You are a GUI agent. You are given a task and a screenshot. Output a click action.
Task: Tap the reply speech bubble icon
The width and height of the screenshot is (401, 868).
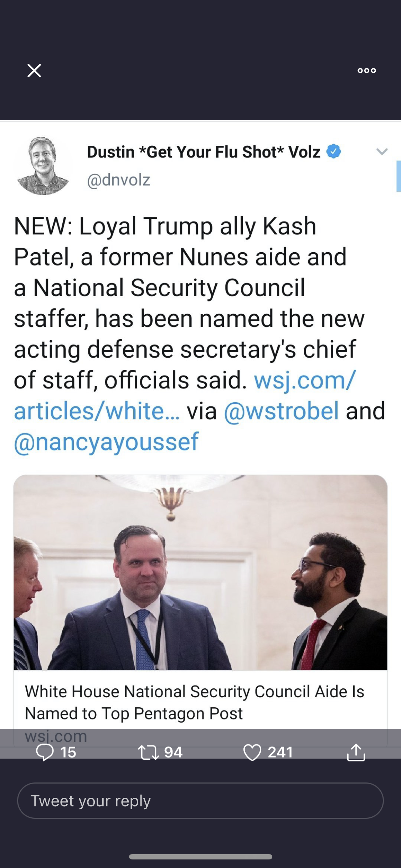click(45, 752)
